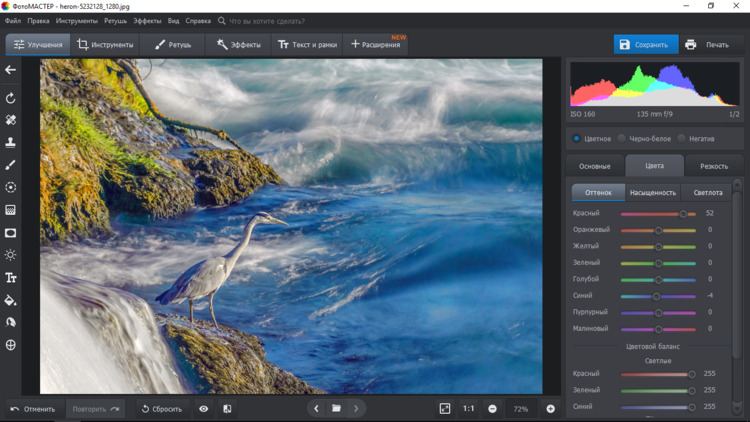Select the paint bucket fill tool
Screen dimensions: 750x422
pos(11,300)
